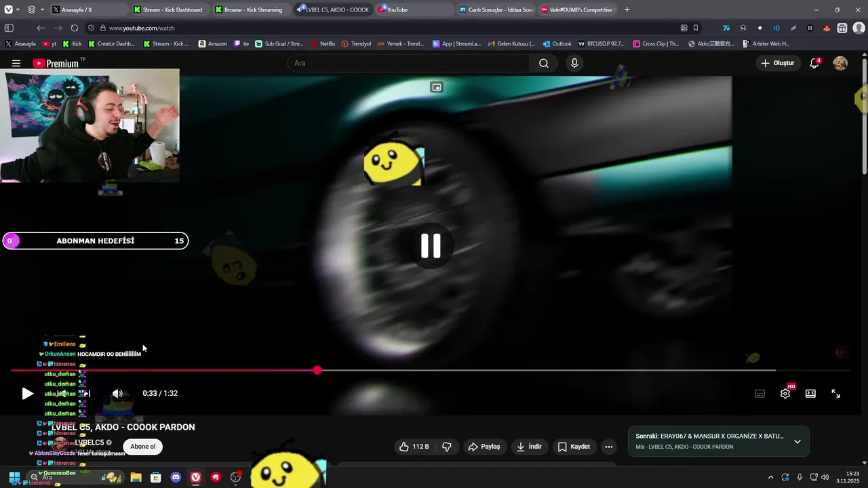Click the Kaydet save button
The image size is (868, 488).
click(574, 447)
